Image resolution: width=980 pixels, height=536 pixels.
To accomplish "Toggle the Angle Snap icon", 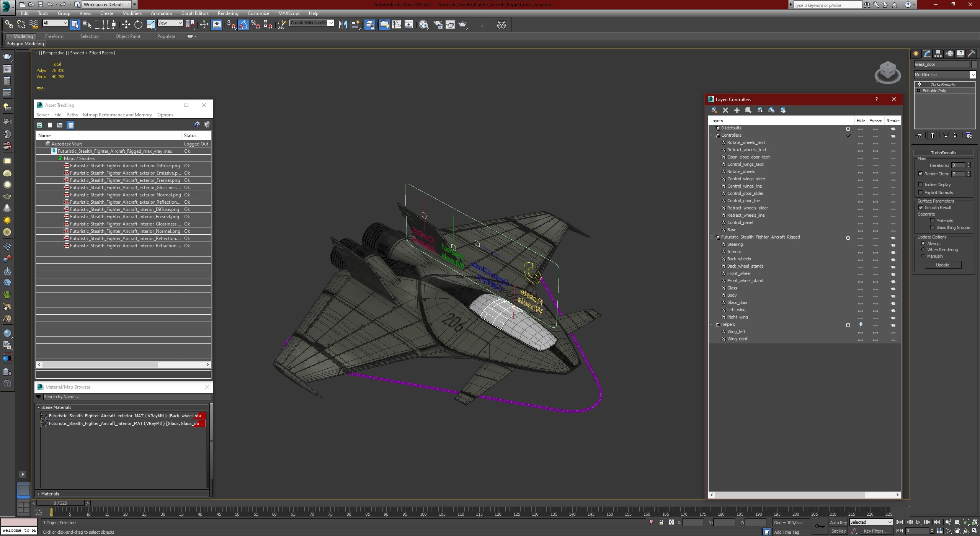I will pos(243,25).
